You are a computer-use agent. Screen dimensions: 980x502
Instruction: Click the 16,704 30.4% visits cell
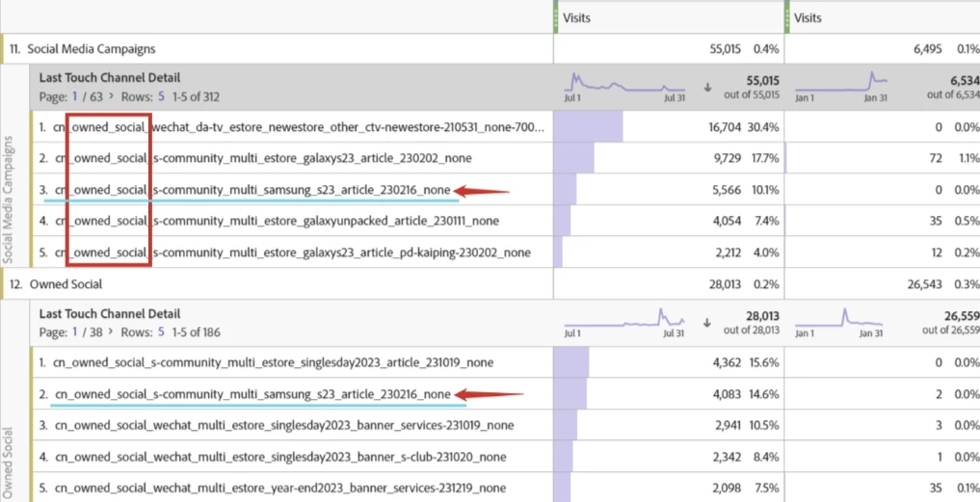(669, 127)
